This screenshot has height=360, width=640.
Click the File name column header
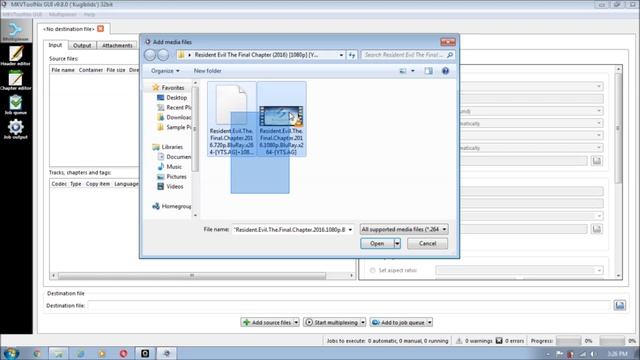(63, 70)
